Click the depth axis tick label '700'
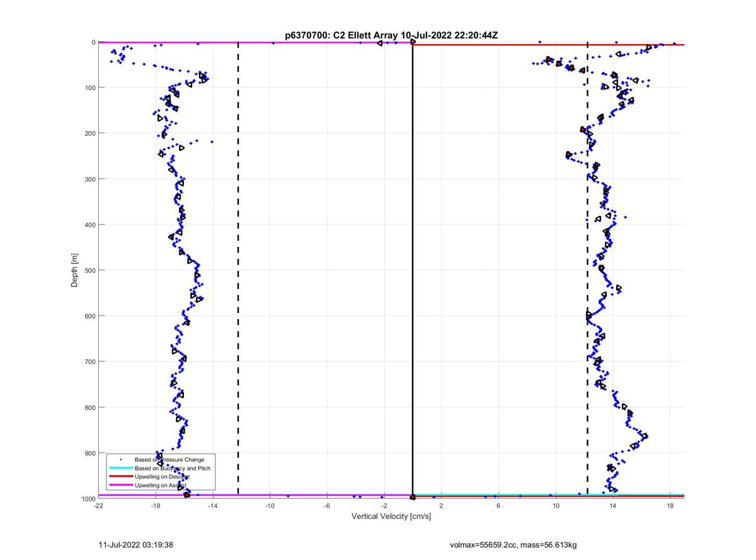Image resolution: width=756 pixels, height=560 pixels. pos(89,362)
